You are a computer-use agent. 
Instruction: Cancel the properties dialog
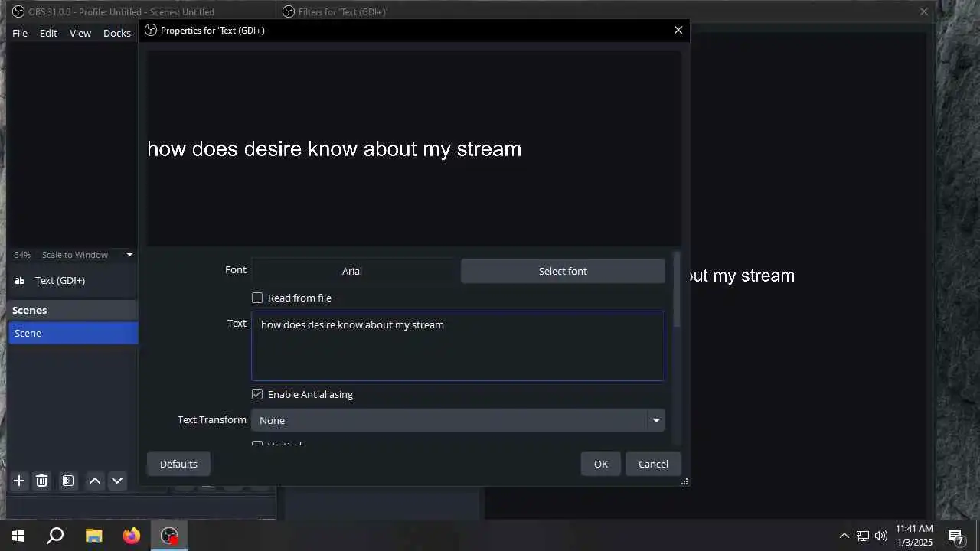pyautogui.click(x=653, y=464)
